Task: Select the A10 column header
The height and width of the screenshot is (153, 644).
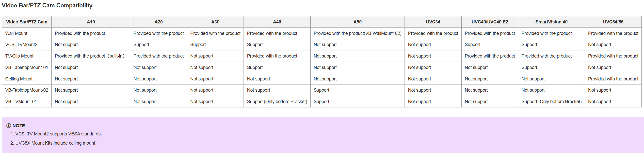Action: 91,22
